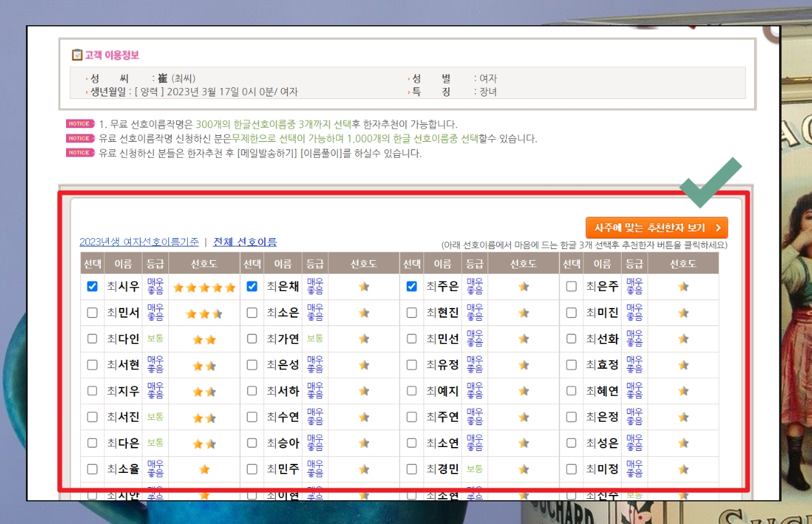Check the 최가연 checkbox

coord(252,338)
